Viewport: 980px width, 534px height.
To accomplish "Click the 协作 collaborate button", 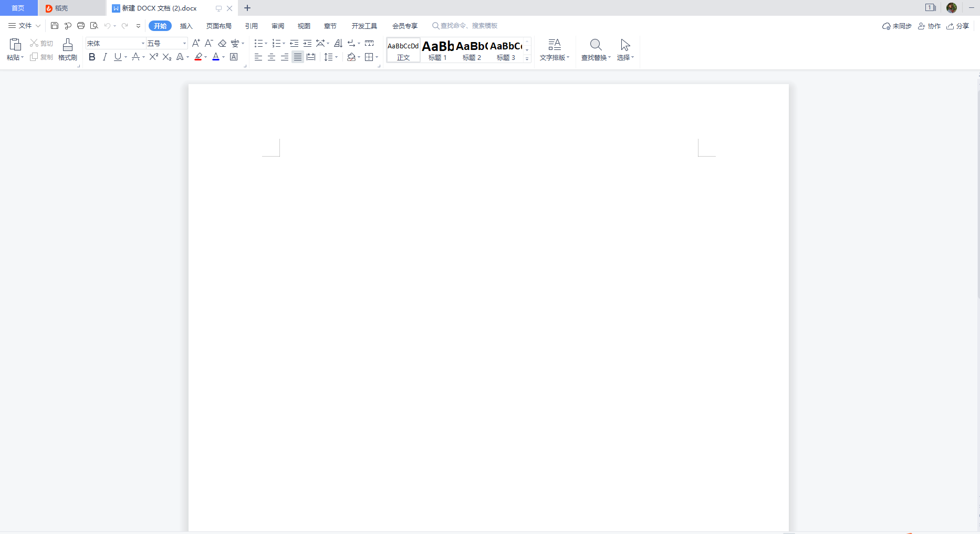I will click(929, 26).
